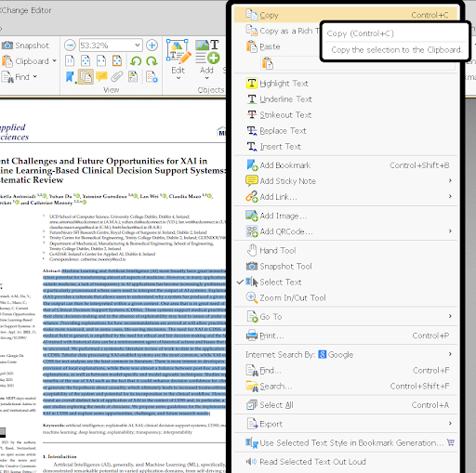Click the 'View' ribbon group label
Viewport: 476px width, 473px height.
pos(112,90)
